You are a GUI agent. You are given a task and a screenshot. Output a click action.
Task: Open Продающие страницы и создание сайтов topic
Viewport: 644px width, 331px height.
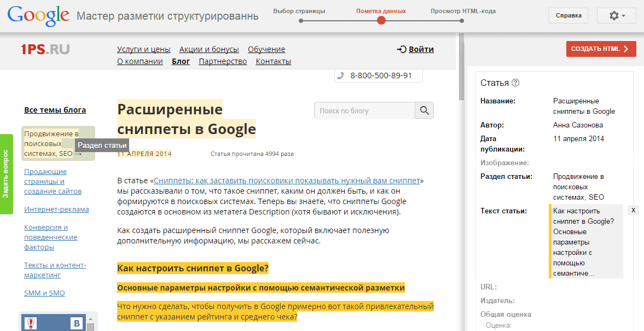coord(53,182)
